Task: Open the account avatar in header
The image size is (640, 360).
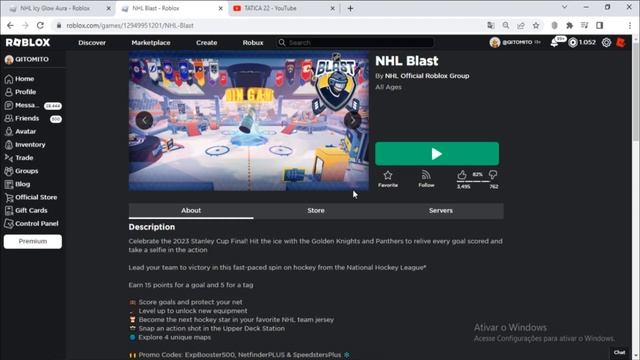Action: [495, 42]
